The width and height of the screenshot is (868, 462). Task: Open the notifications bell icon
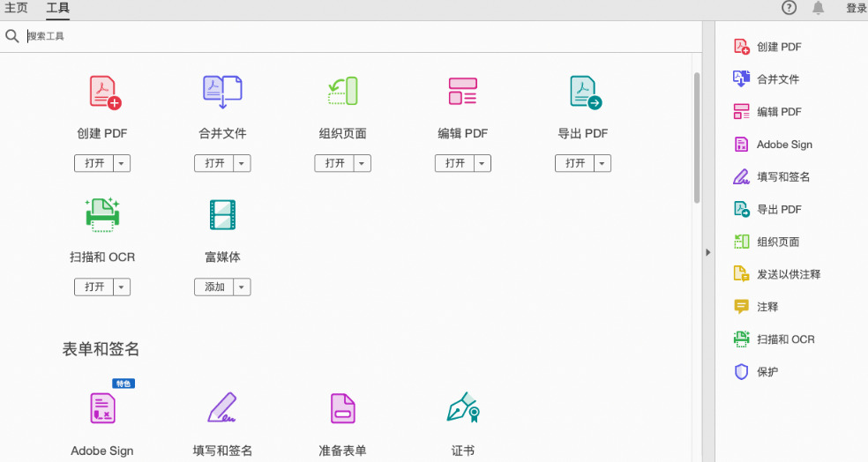tap(819, 8)
